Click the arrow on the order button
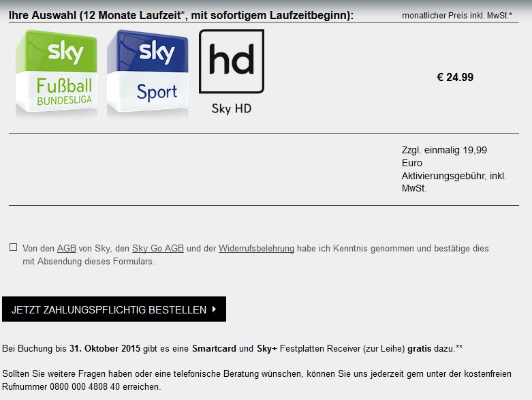The image size is (532, 400). click(x=214, y=309)
